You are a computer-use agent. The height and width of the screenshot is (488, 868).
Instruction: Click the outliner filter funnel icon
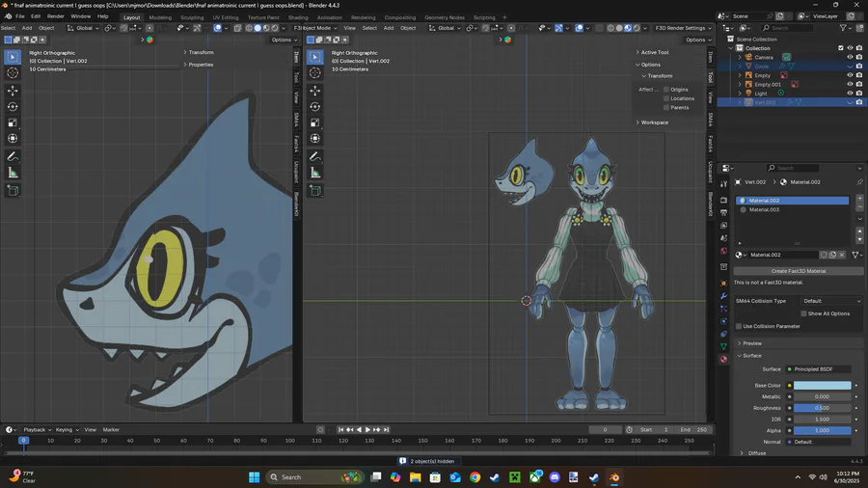click(843, 28)
